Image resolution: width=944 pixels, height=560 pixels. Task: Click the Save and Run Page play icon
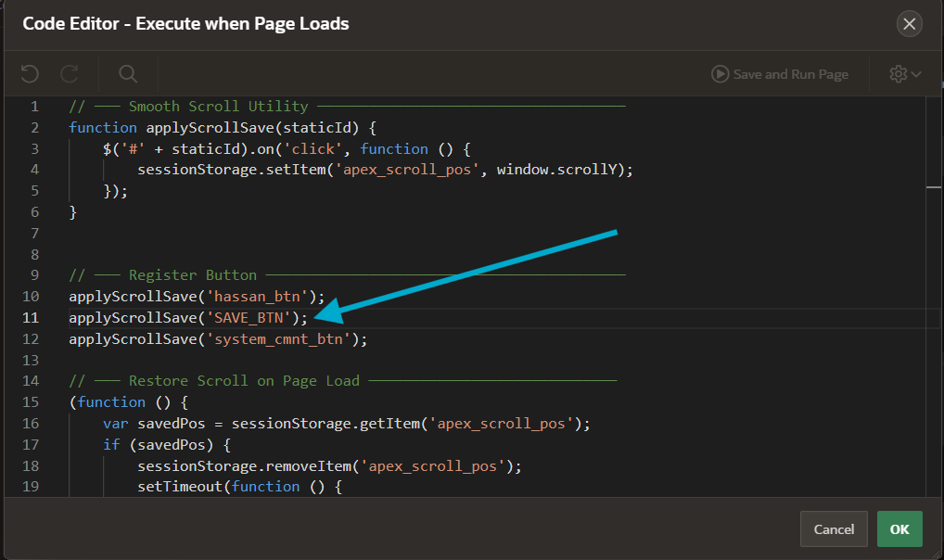tap(720, 74)
